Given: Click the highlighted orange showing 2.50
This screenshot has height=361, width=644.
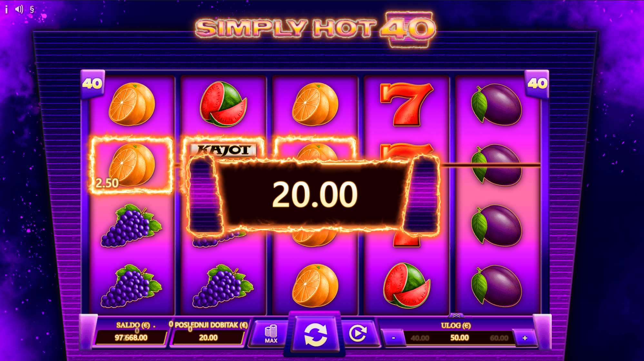Looking at the screenshot, I should 132,165.
